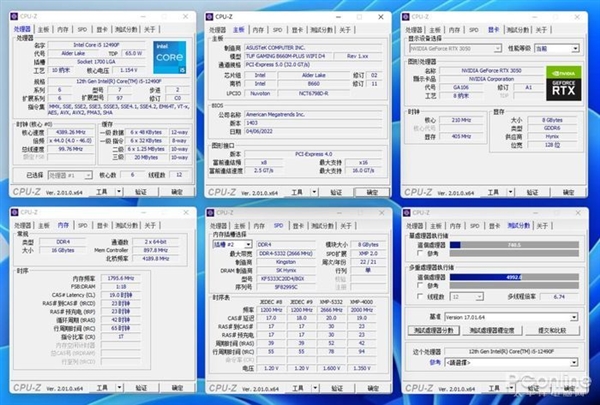Switch to 处理器 tab in the Mainboard window
The width and height of the screenshot is (600, 405).
[x=217, y=30]
